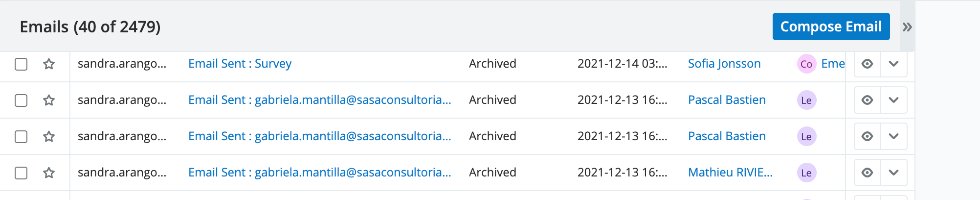Tick the checkbox for first Pascal Bastien email
This screenshot has width=980, height=200.
pyautogui.click(x=21, y=100)
